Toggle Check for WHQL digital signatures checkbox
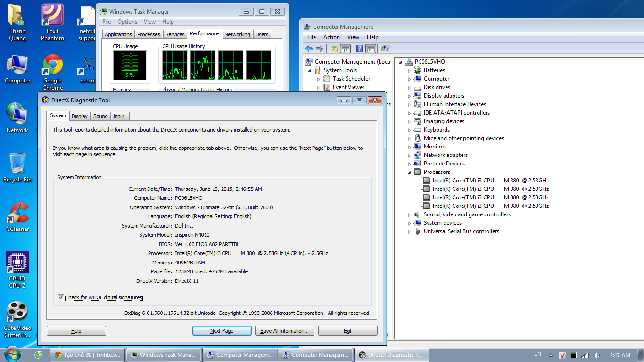 pyautogui.click(x=61, y=297)
